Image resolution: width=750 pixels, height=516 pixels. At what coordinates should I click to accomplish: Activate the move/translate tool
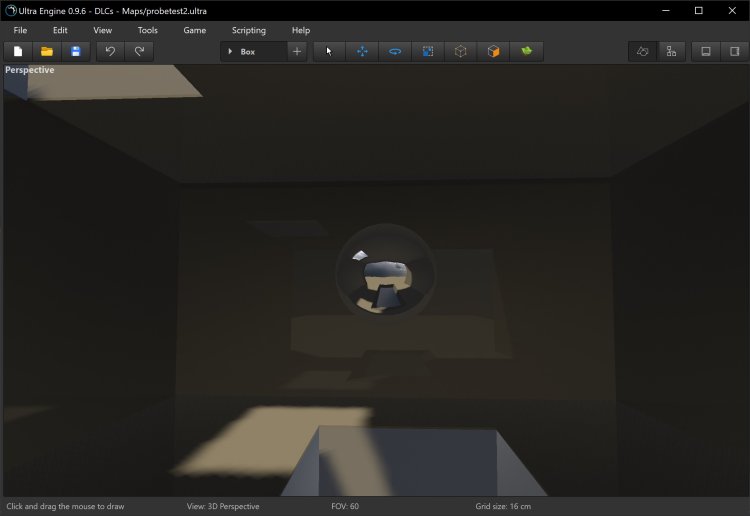[x=362, y=51]
